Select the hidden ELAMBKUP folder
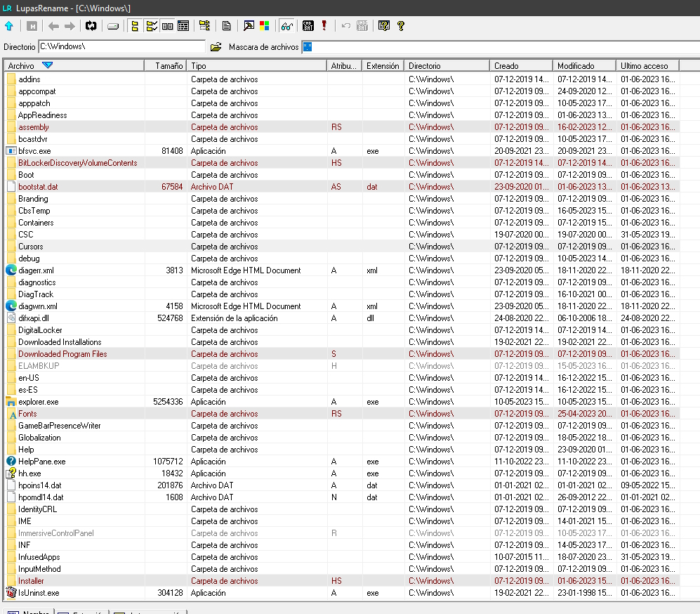The image size is (700, 614). (x=39, y=366)
